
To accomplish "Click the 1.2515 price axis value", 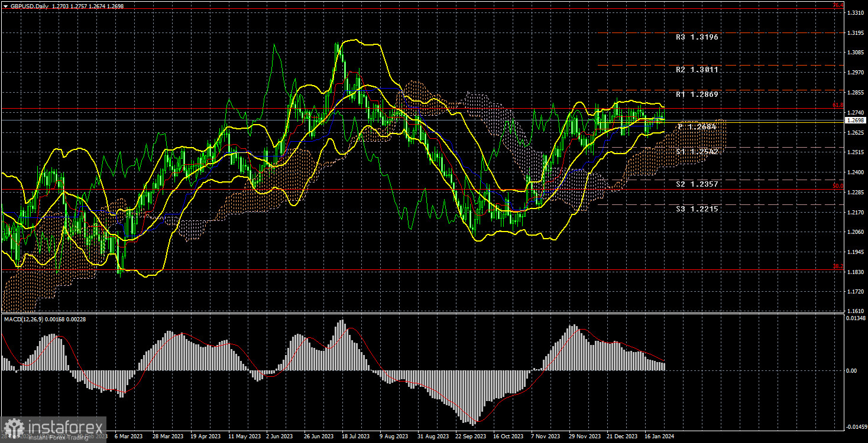I will [855, 152].
